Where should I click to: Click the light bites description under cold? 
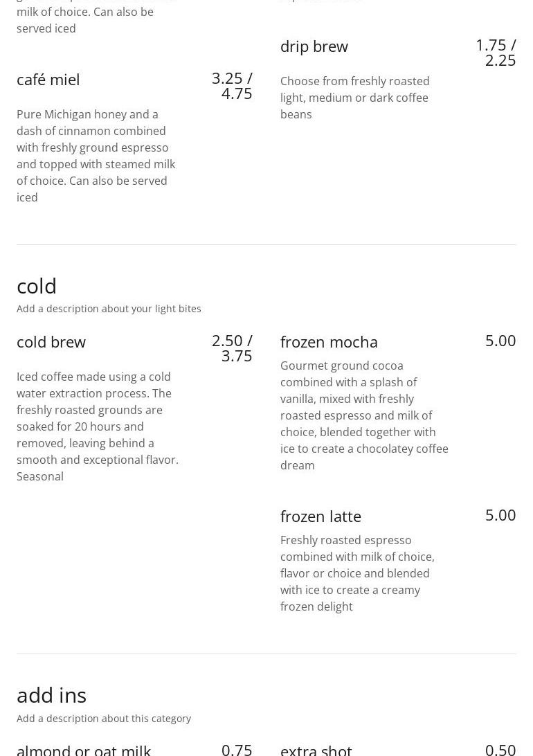(109, 309)
